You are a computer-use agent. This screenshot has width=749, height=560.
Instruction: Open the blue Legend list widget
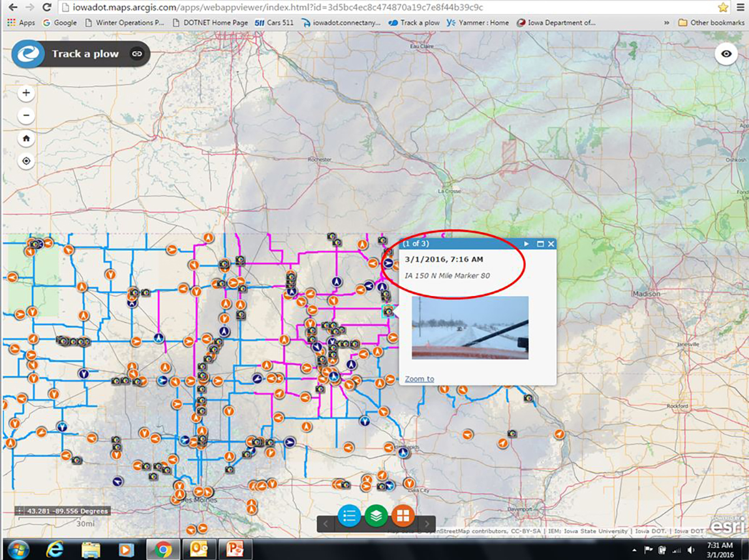[350, 516]
